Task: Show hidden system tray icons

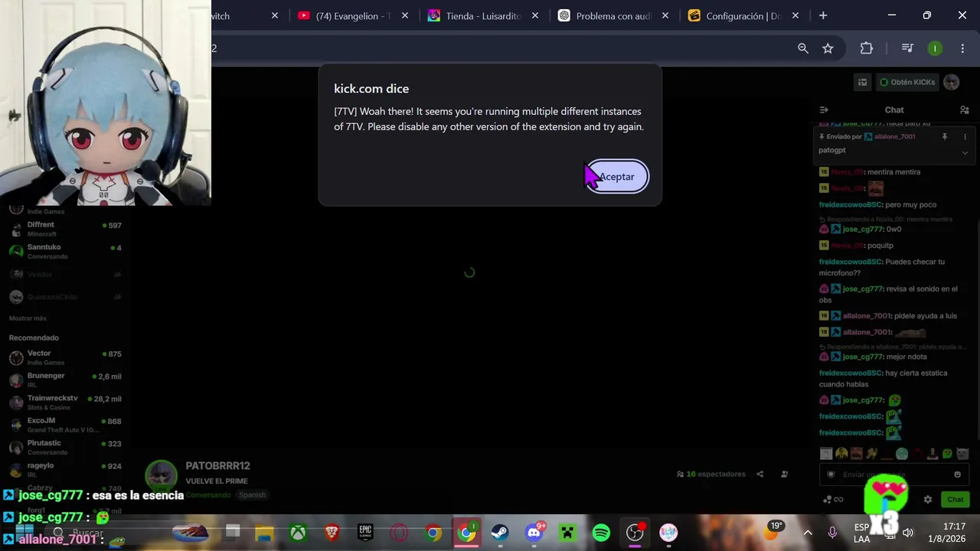Action: (808, 533)
